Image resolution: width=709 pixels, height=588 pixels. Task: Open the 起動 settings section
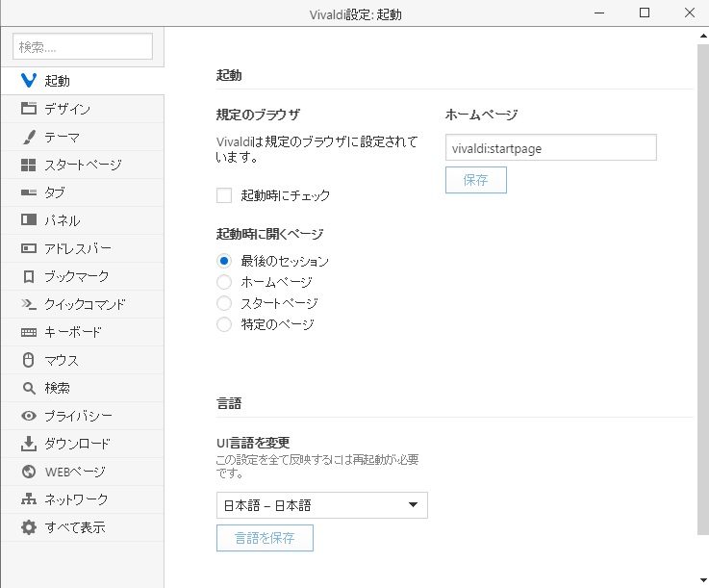83,81
